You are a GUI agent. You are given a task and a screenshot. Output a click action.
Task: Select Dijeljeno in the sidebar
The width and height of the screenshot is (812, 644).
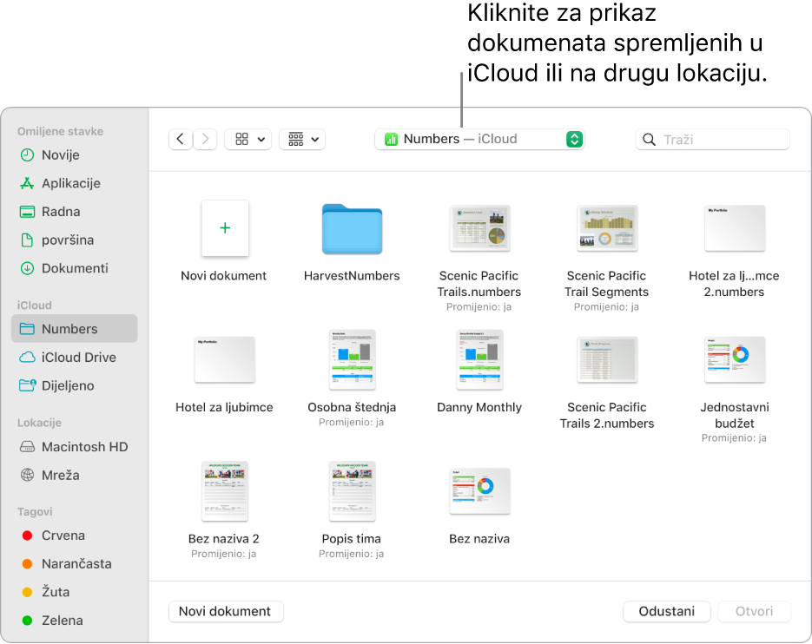click(x=74, y=385)
